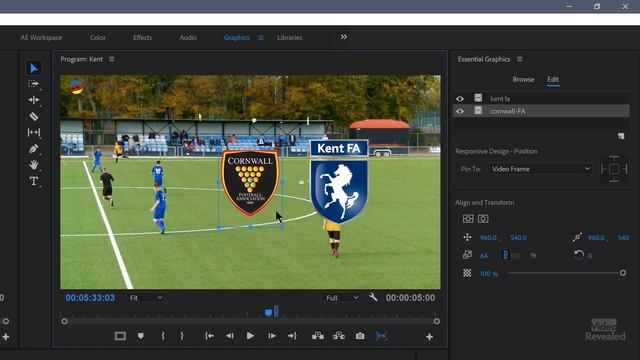
Task: Switch to Edit tab
Action: coord(553,79)
